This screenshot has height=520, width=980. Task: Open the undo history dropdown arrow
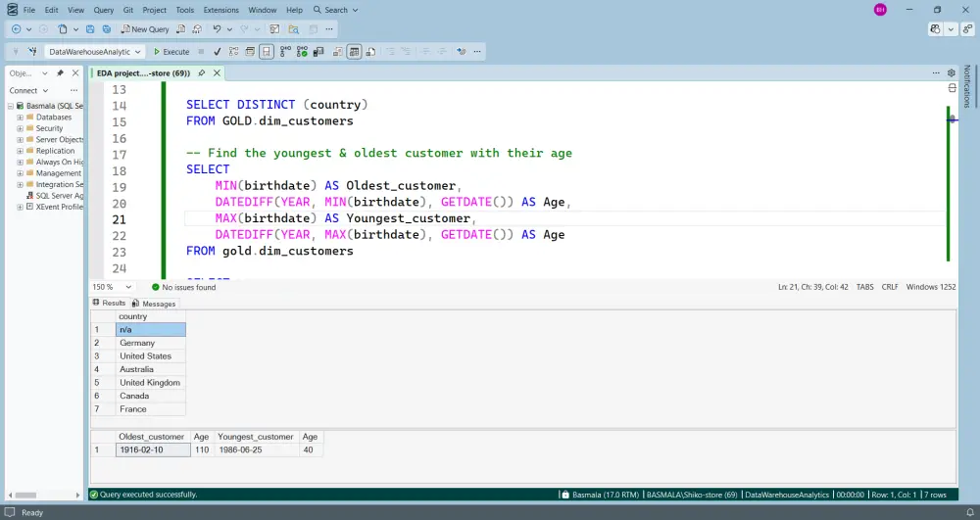[229, 29]
